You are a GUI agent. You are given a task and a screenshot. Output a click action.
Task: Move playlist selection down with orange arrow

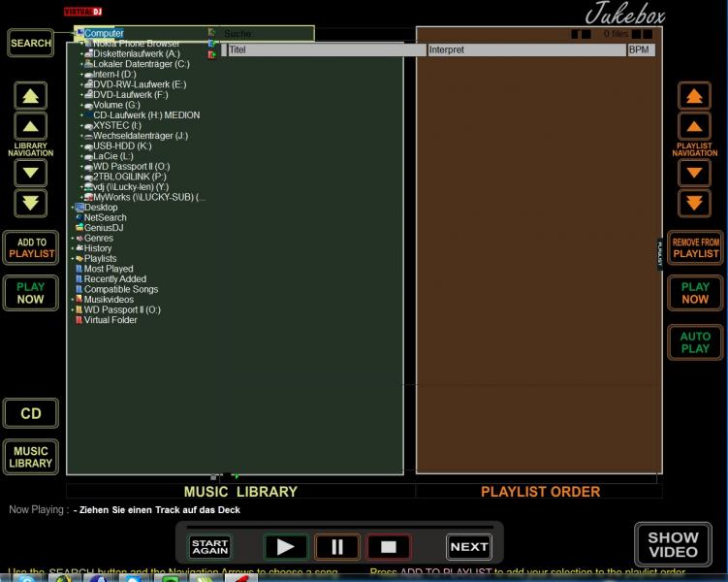(694, 173)
